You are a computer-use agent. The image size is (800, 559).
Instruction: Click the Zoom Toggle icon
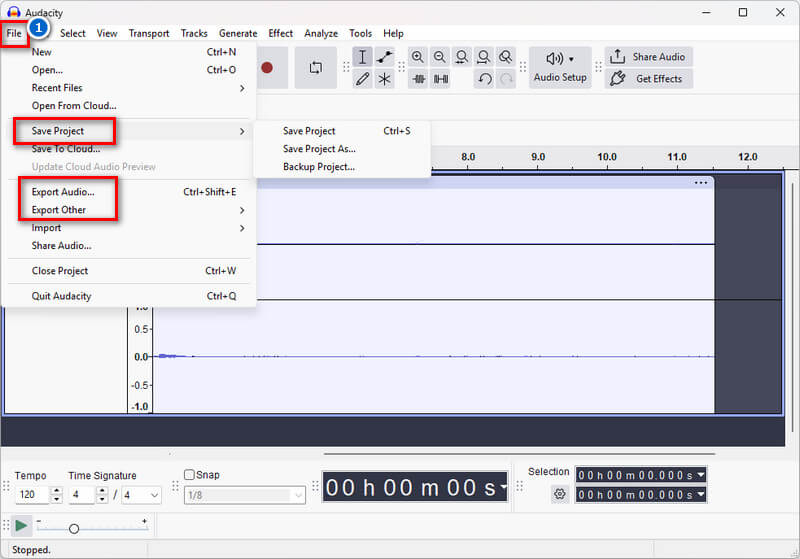(x=505, y=57)
